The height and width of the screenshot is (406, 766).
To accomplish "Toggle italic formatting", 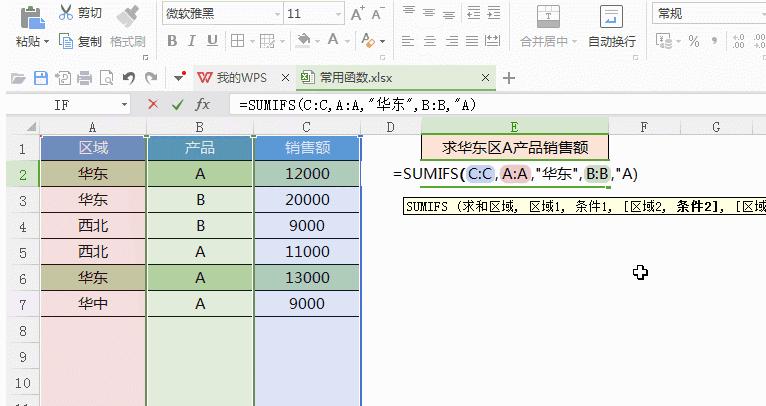I will click(x=192, y=41).
